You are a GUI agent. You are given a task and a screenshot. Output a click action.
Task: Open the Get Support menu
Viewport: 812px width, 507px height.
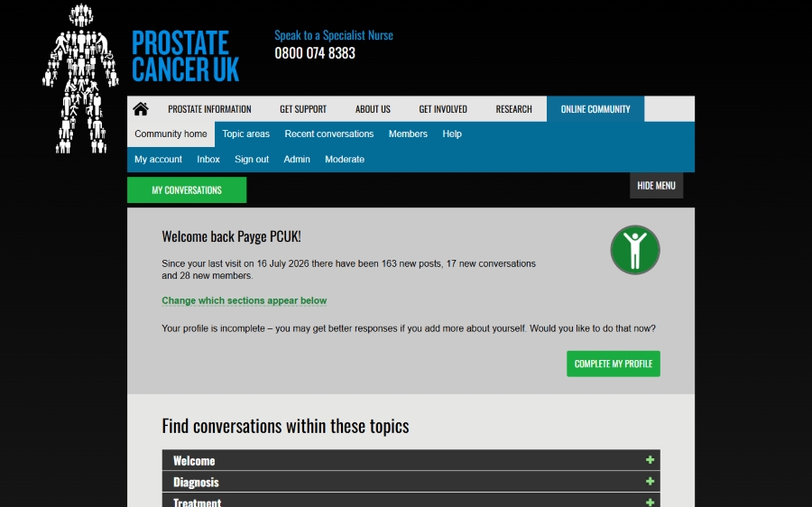click(x=303, y=109)
